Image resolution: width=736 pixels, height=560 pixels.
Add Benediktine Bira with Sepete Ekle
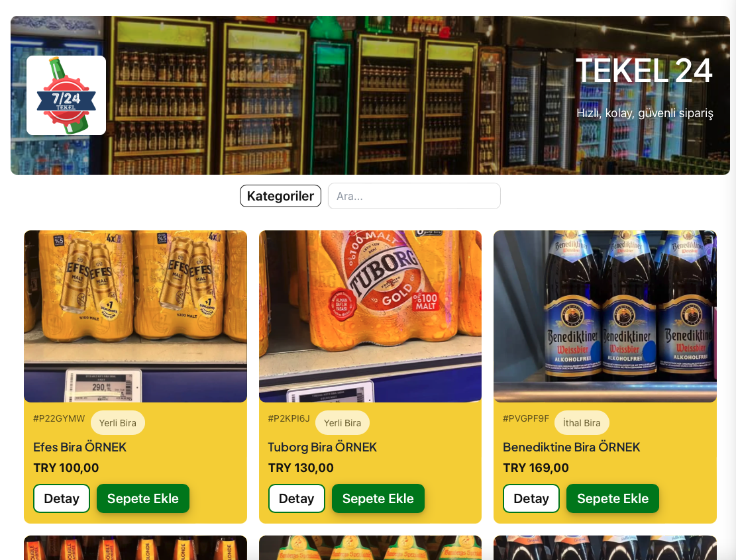click(x=613, y=498)
